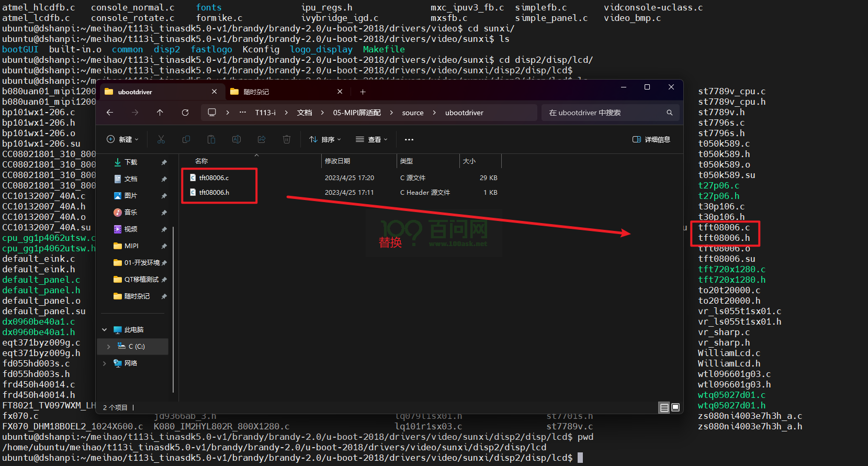Open the 下载 quick access folder
Viewport: 868px width, 466px height.
pyautogui.click(x=131, y=162)
